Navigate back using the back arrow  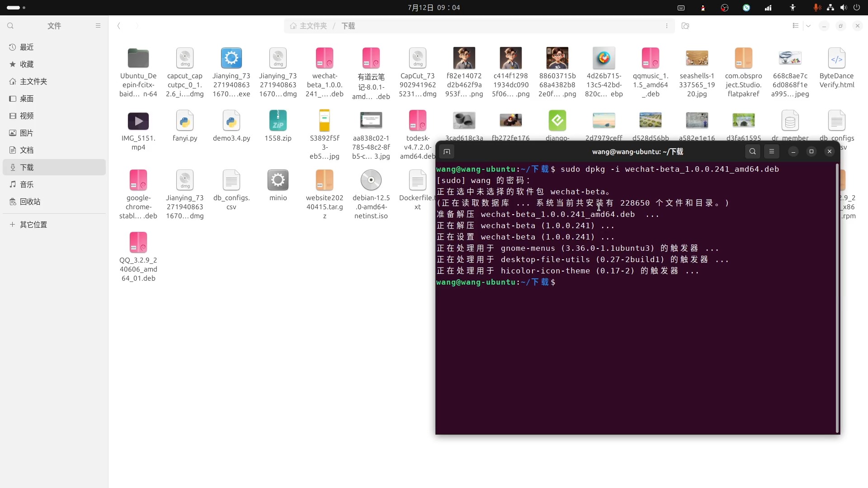[x=119, y=26]
